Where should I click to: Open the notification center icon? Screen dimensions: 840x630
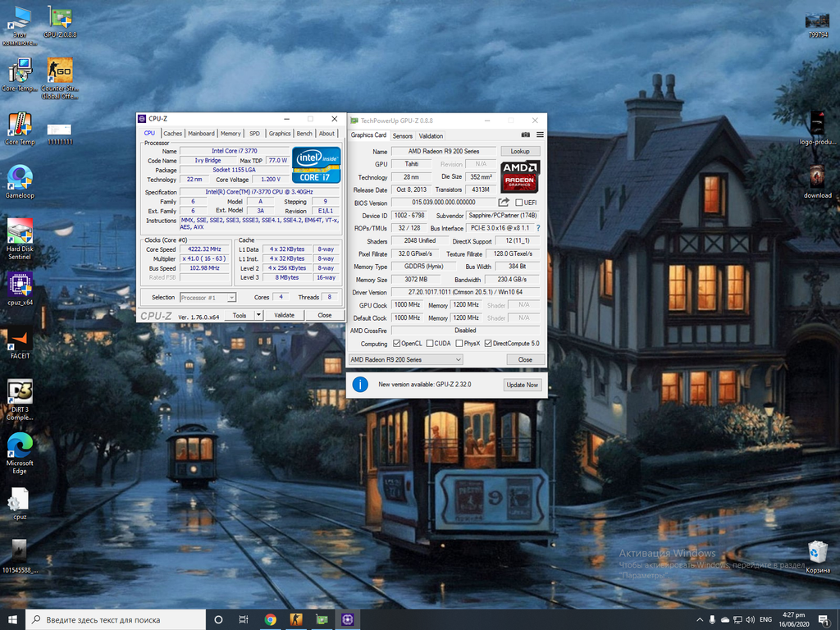[x=824, y=620]
